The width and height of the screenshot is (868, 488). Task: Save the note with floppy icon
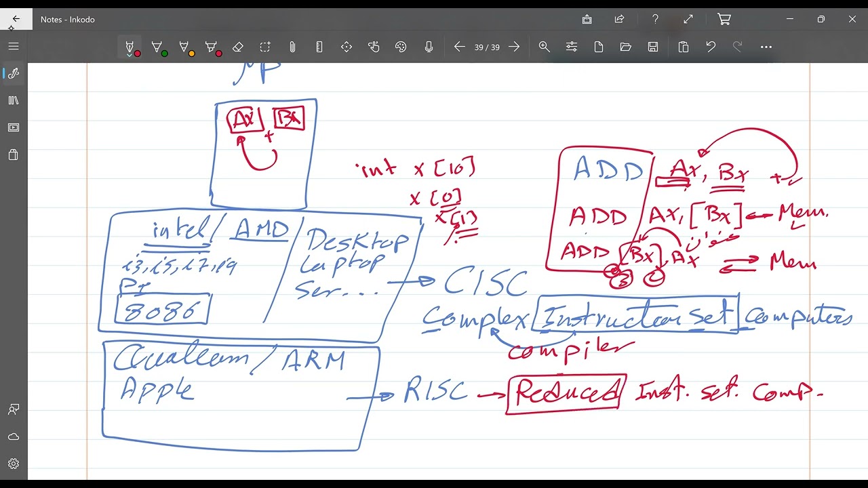(653, 47)
